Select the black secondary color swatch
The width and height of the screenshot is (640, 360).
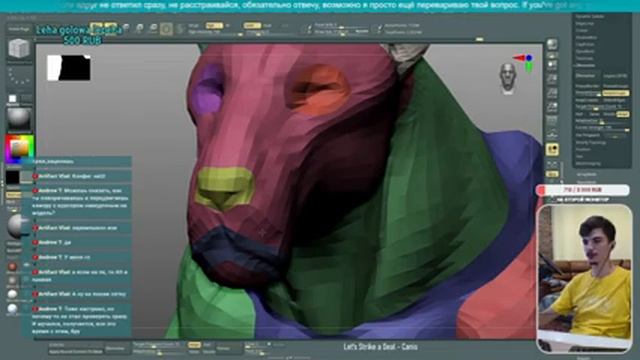tap(12, 177)
